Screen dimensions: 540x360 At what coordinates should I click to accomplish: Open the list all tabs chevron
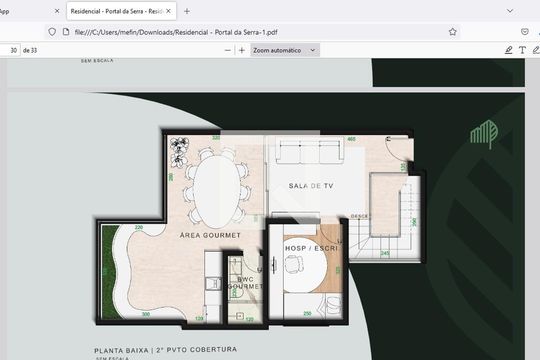click(x=510, y=11)
